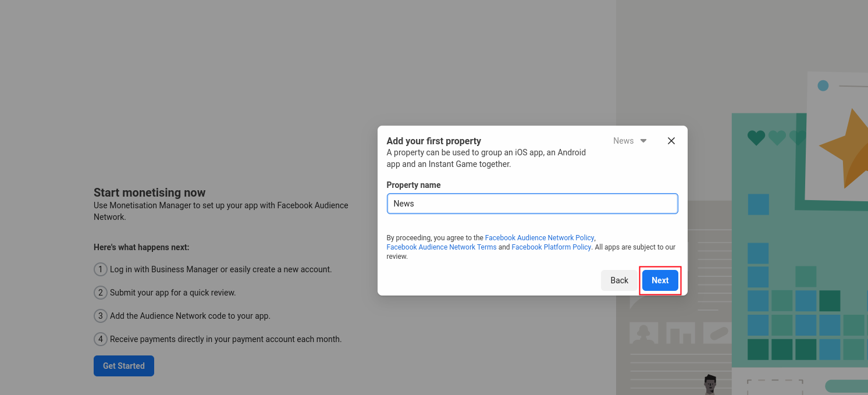Viewport: 868px width, 395px height.
Task: Click the orange star in the illustration
Action: tap(846, 148)
